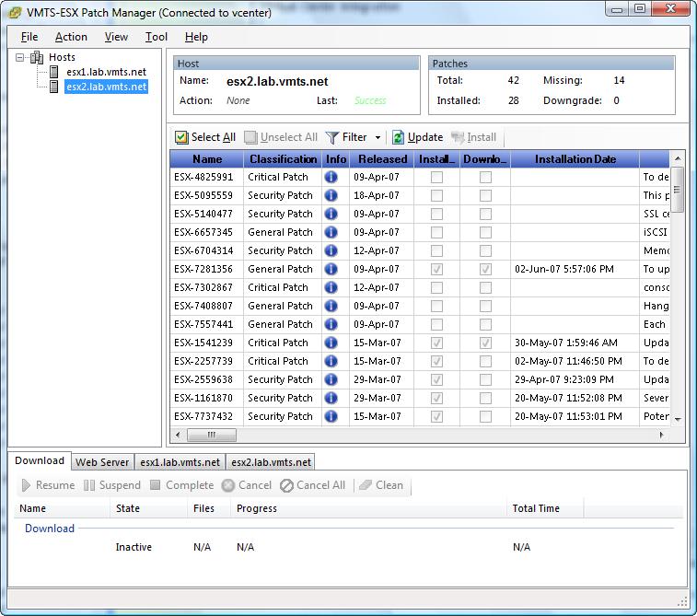Image resolution: width=697 pixels, height=616 pixels.
Task: Click the Resume play icon
Action: 26,485
